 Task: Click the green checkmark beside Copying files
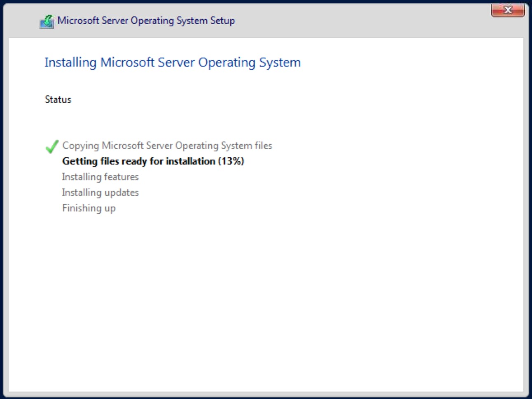(52, 146)
